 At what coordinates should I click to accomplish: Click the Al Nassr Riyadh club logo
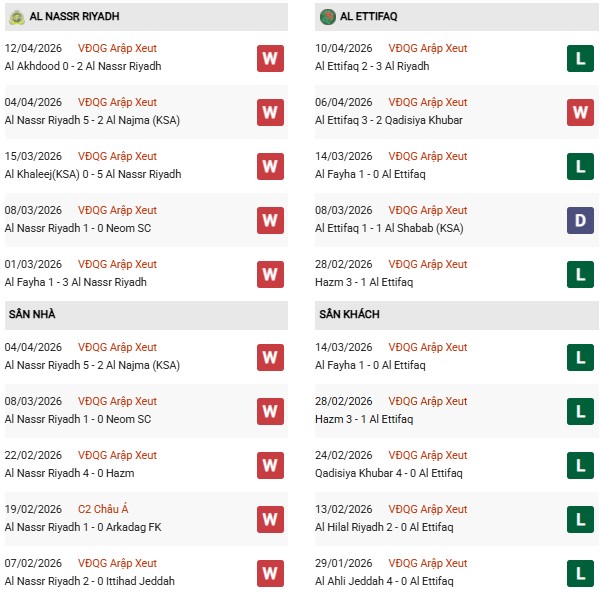pos(16,17)
